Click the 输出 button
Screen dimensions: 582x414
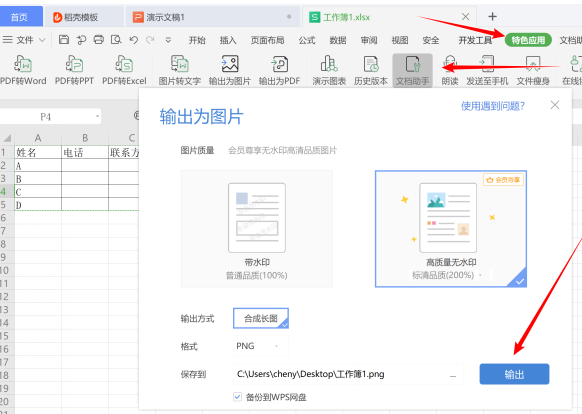click(x=514, y=374)
